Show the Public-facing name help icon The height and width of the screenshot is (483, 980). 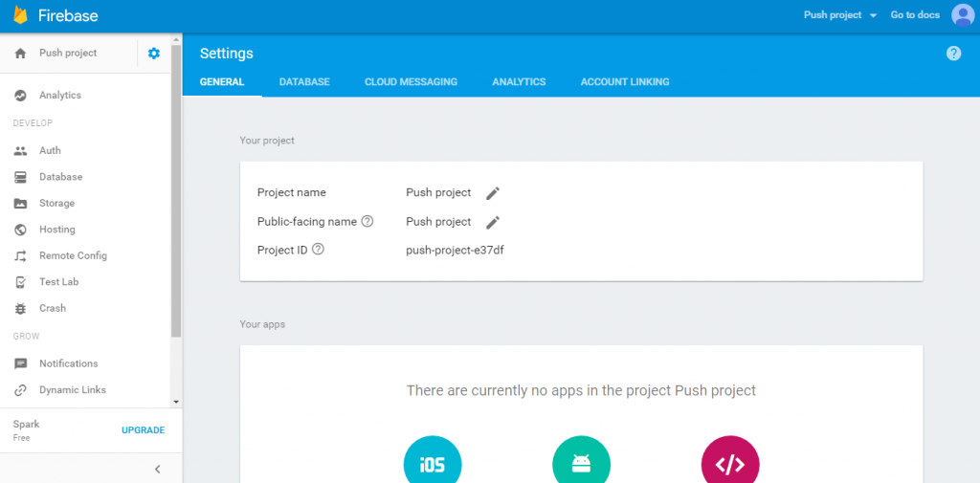(367, 222)
